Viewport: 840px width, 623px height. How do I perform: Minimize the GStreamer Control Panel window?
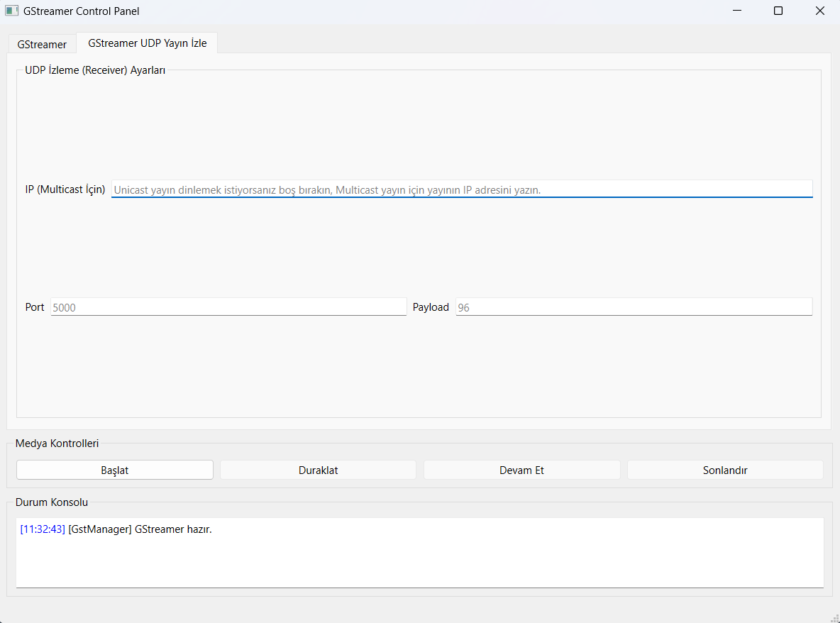(737, 11)
